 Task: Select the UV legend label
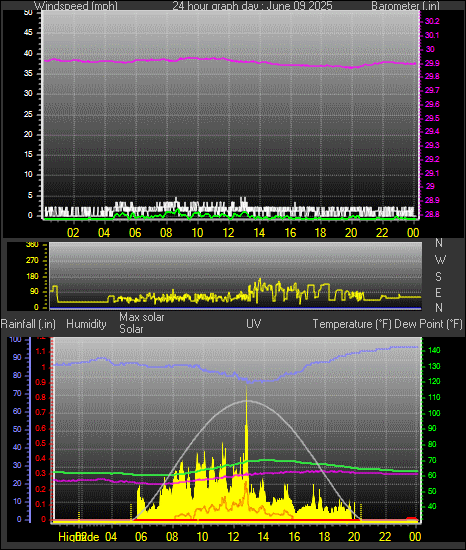click(254, 323)
